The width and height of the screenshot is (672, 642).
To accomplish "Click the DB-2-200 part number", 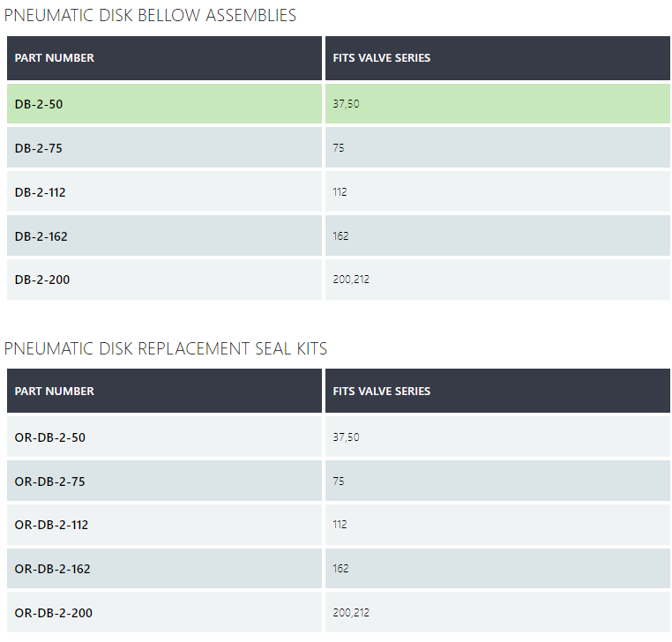I will (42, 280).
